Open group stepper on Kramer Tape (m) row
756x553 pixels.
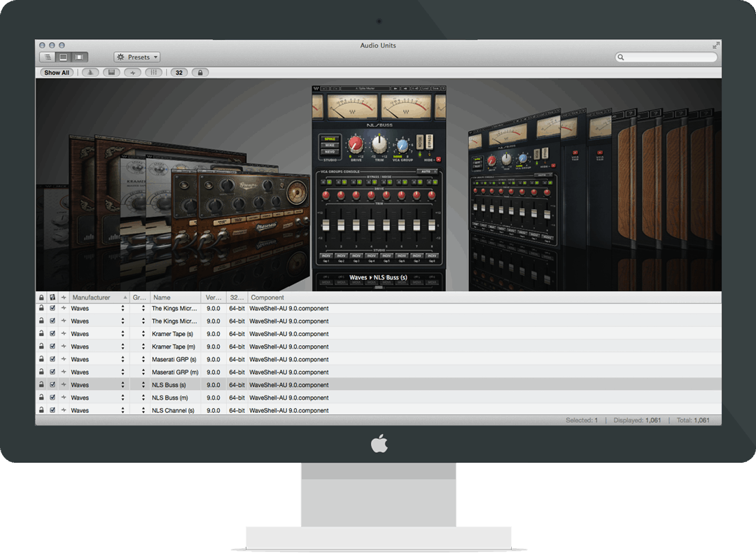pyautogui.click(x=143, y=346)
